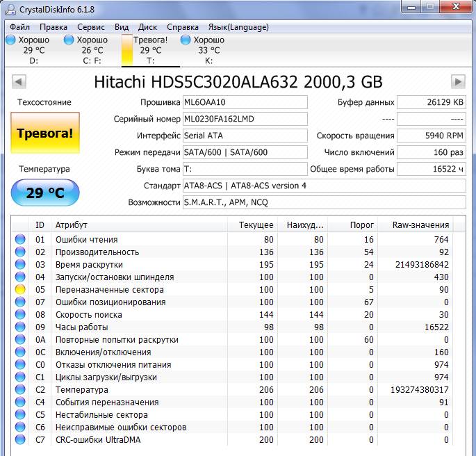Image resolution: width=476 pixels, height=456 pixels.
Task: Select the CRC-ошибки UltraDMA attribute text
Action: click(98, 439)
